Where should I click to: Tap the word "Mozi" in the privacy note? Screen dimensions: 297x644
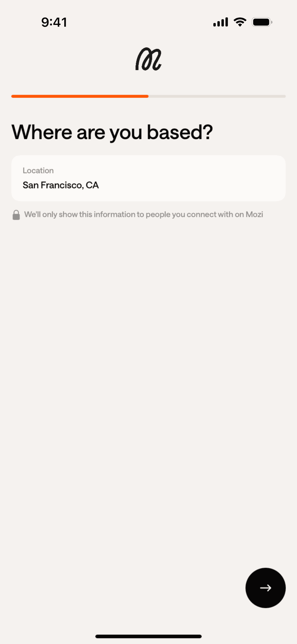pyautogui.click(x=254, y=214)
